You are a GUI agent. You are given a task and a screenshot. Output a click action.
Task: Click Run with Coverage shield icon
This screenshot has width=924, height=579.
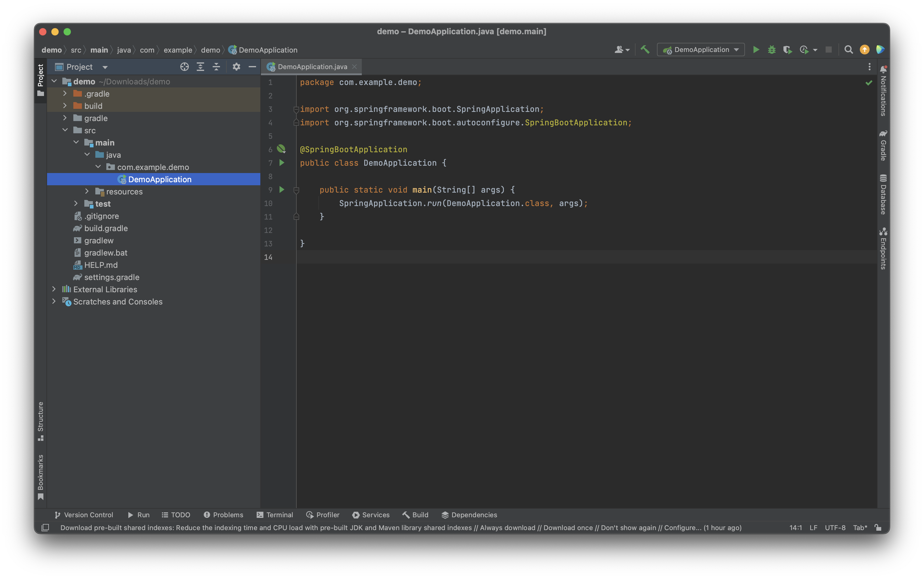(x=787, y=50)
